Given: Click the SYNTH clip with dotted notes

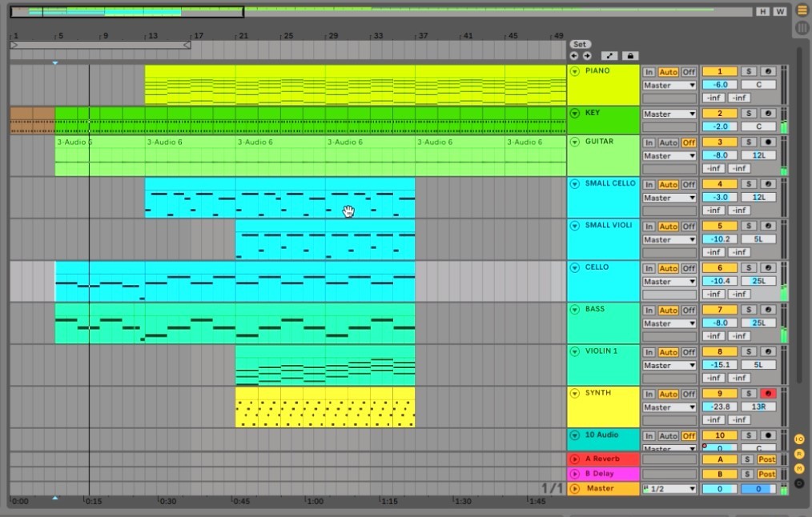Looking at the screenshot, I should click(325, 407).
